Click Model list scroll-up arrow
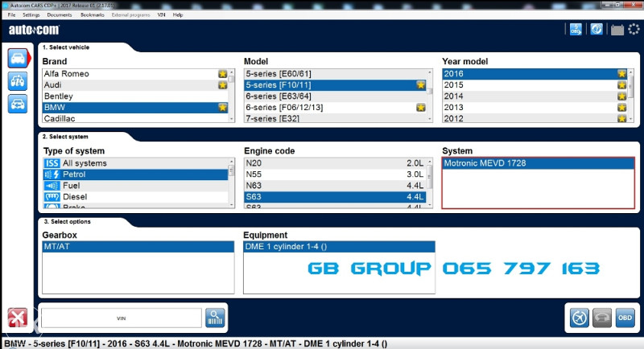Screen dimensions: 644x349 430,72
